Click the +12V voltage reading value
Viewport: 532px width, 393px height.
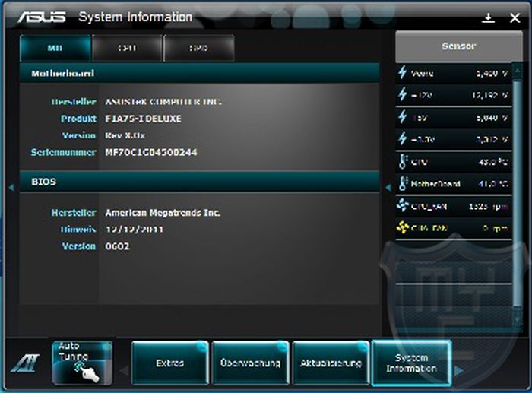(490, 95)
